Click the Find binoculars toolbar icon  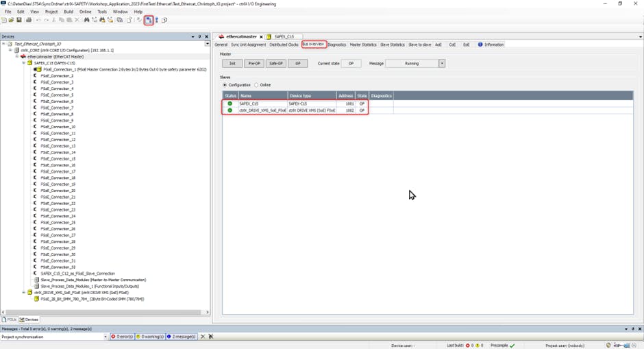(x=87, y=20)
